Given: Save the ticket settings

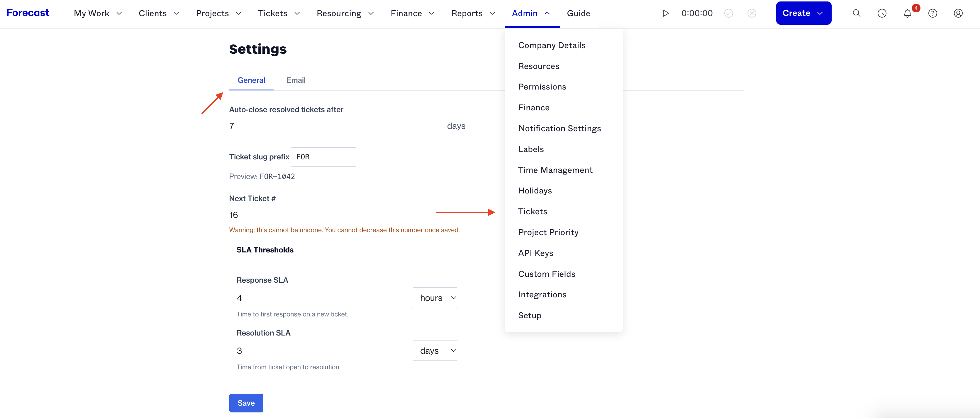Looking at the screenshot, I should (x=246, y=403).
